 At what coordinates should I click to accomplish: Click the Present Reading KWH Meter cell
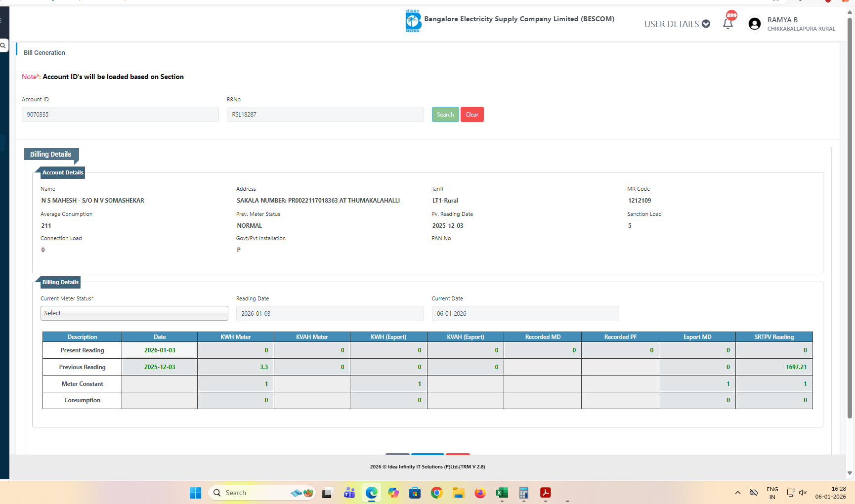coord(236,350)
